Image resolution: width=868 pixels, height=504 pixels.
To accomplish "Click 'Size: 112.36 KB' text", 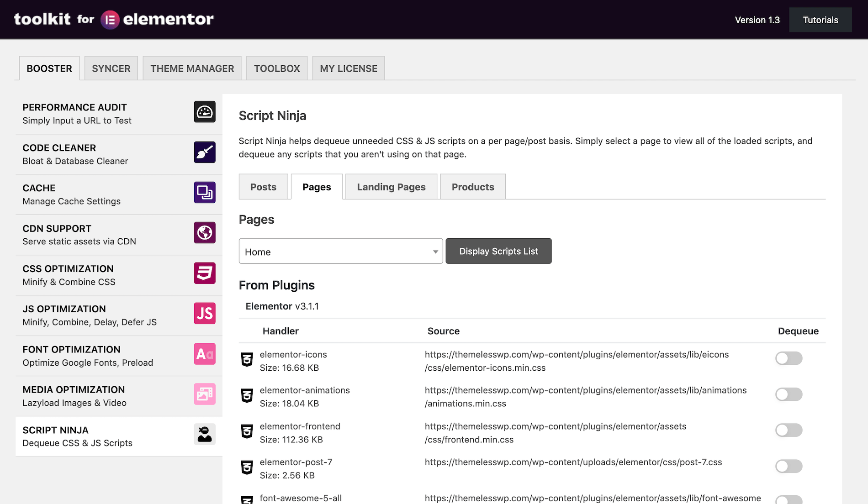I will [291, 440].
